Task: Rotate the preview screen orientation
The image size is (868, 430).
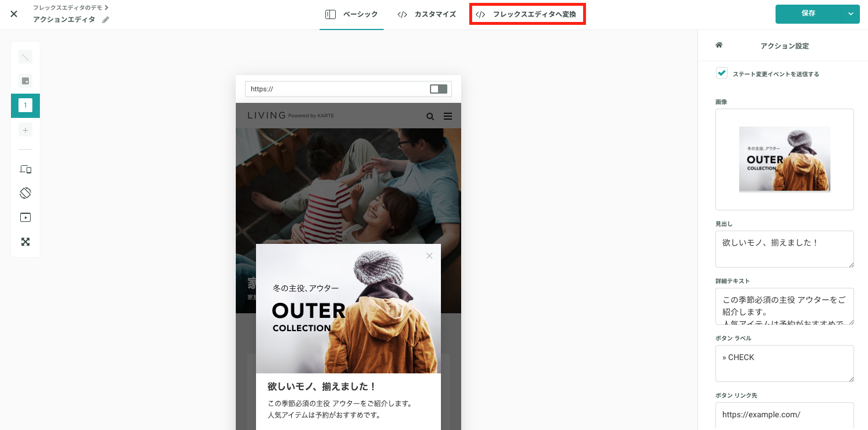Action: pos(25,193)
